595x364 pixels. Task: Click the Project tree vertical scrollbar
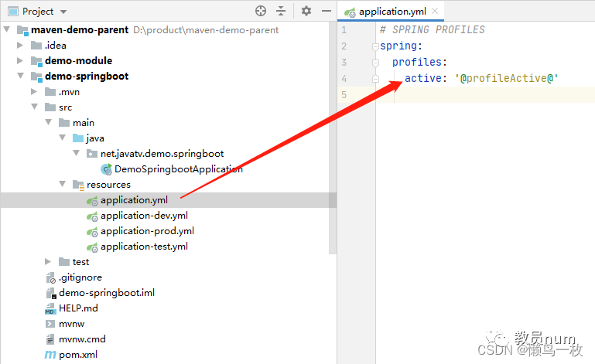click(333, 138)
